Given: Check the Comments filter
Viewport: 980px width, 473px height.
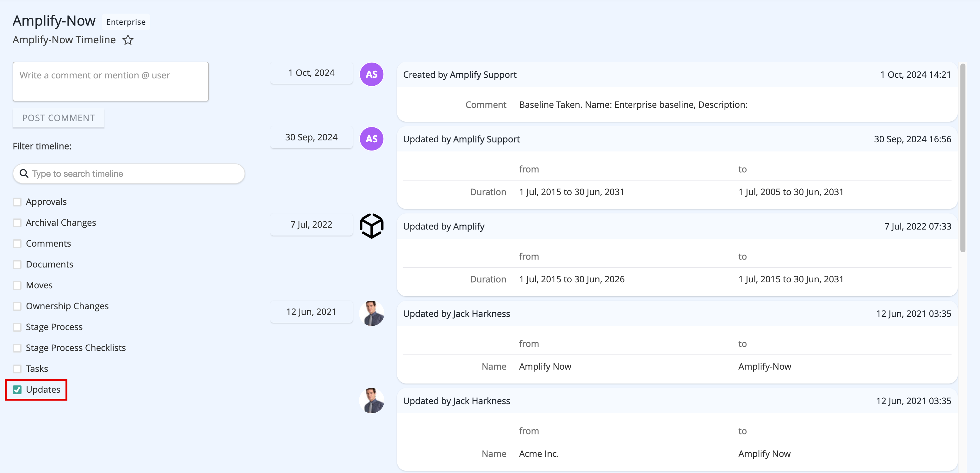Looking at the screenshot, I should 17,244.
